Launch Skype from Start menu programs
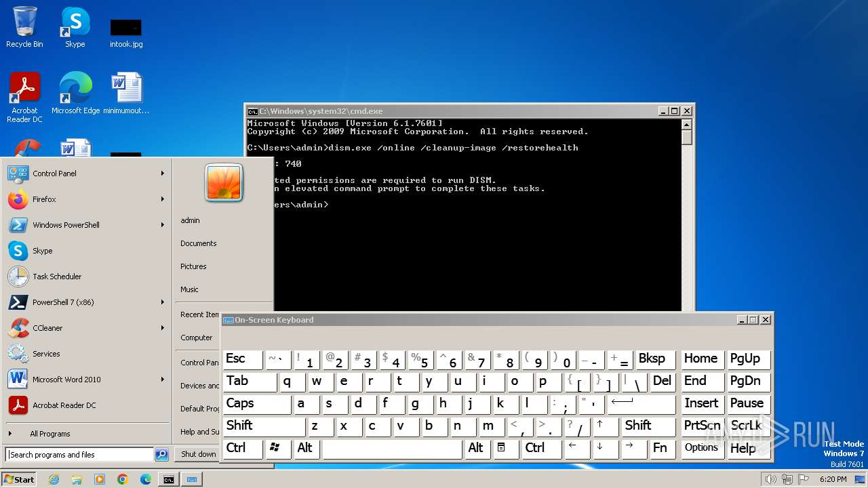 click(x=87, y=251)
